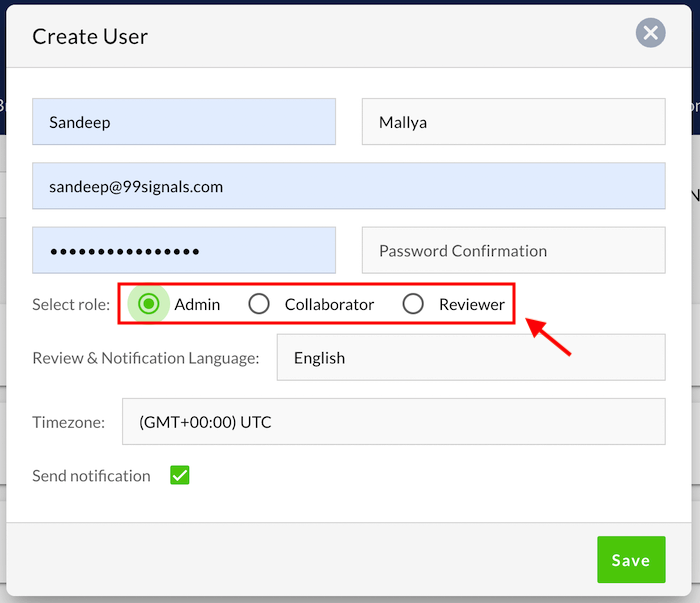Expand the Timezone dropdown showing UTC

(393, 422)
